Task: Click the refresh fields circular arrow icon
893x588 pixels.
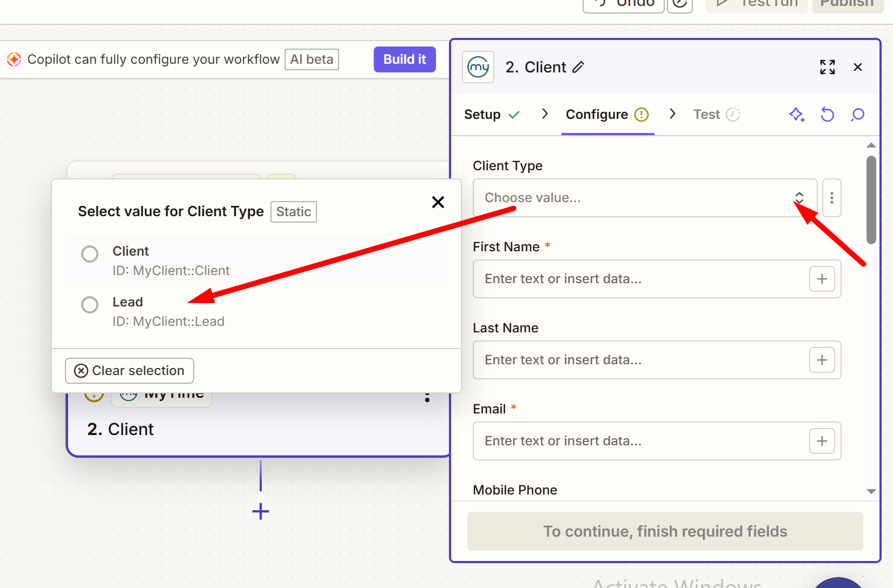Action: pyautogui.click(x=828, y=115)
